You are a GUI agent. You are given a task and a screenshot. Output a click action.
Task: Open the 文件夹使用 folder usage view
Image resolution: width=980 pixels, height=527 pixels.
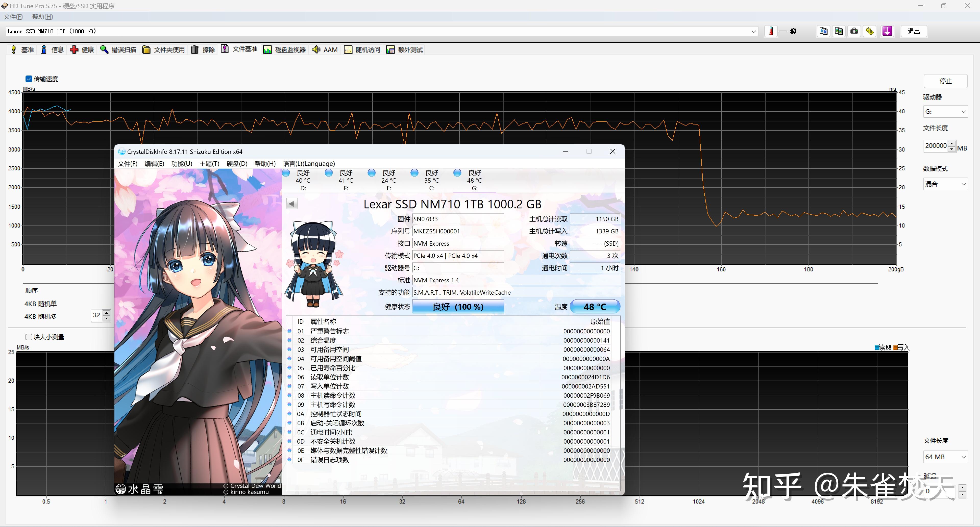[x=164, y=49]
